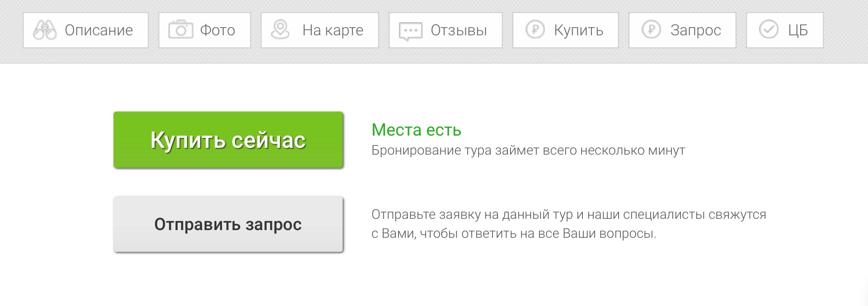Image resolution: width=868 pixels, height=306 pixels.
Task: Select the Запрос tab
Action: pos(682,30)
